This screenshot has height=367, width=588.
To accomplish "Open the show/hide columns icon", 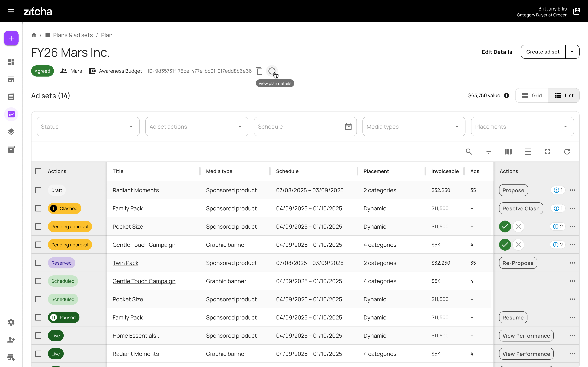I will point(508,152).
